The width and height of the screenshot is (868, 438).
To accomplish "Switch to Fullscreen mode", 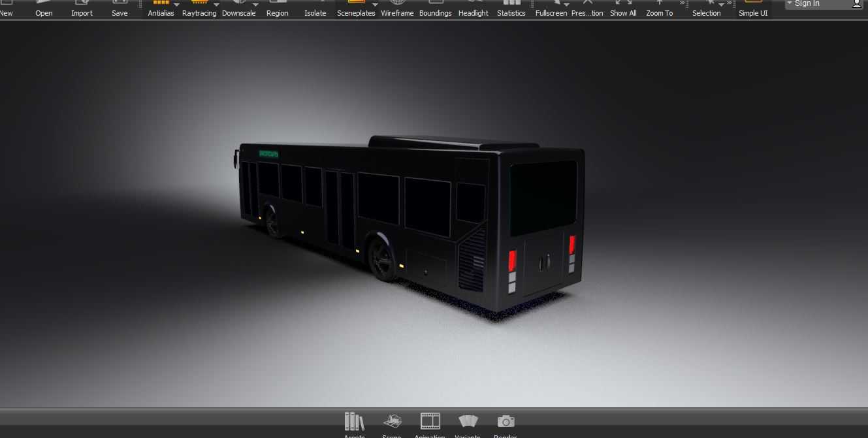I will coord(551,8).
